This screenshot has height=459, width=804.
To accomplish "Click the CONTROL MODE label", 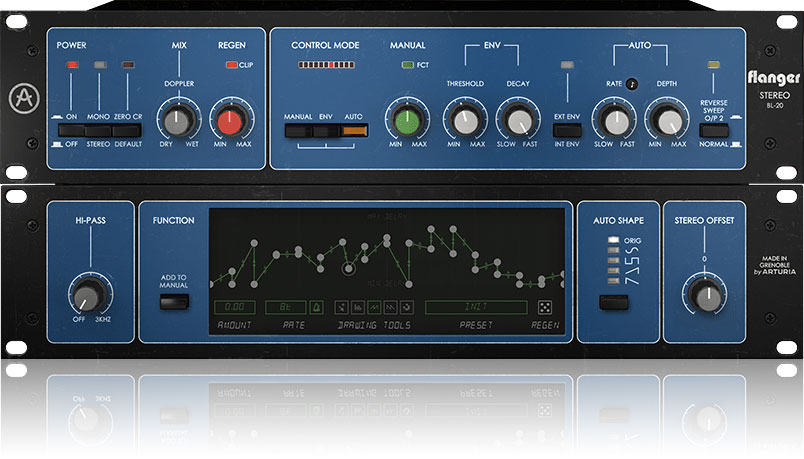I will pos(325,45).
